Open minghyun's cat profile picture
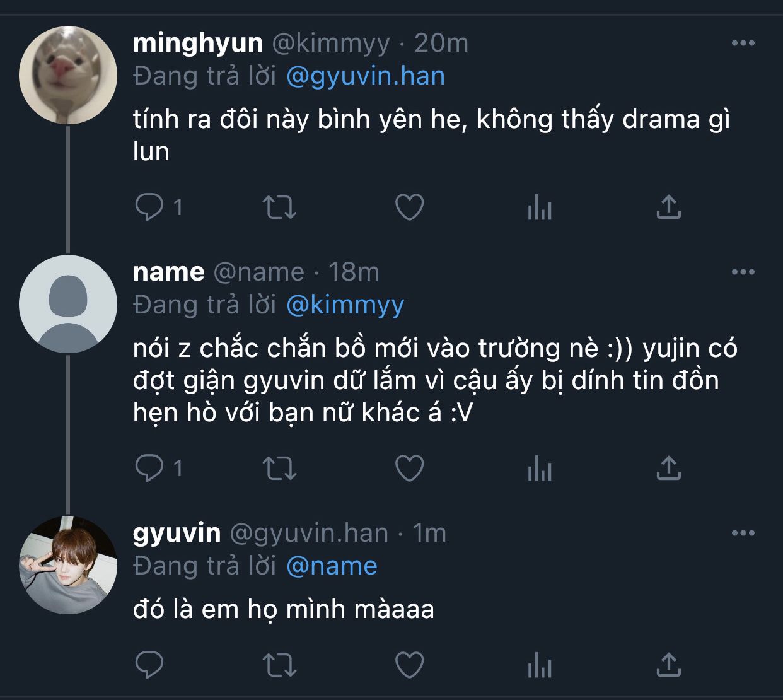783x700 pixels. (x=68, y=75)
